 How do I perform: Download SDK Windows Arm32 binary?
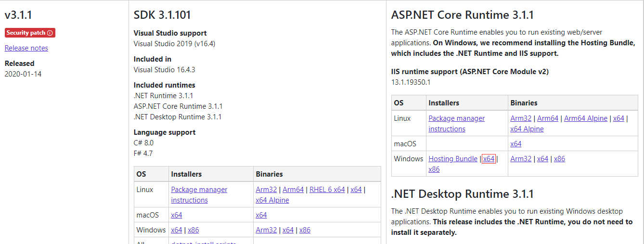tap(267, 230)
